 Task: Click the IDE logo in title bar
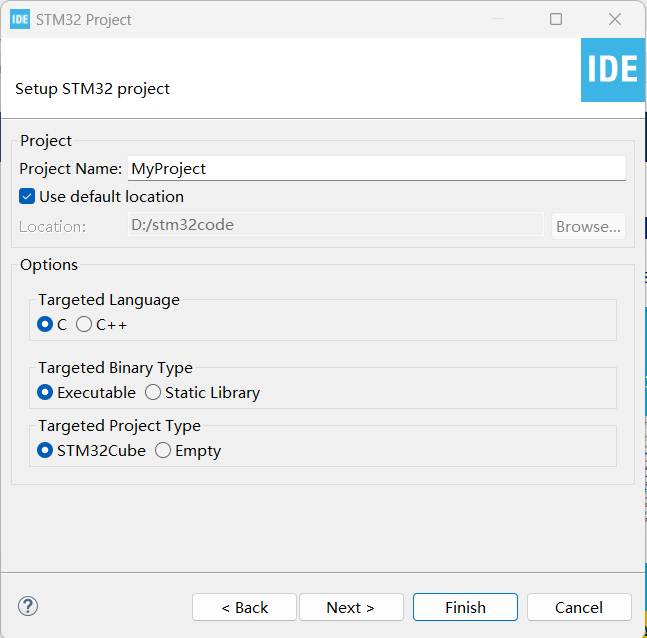[x=20, y=19]
